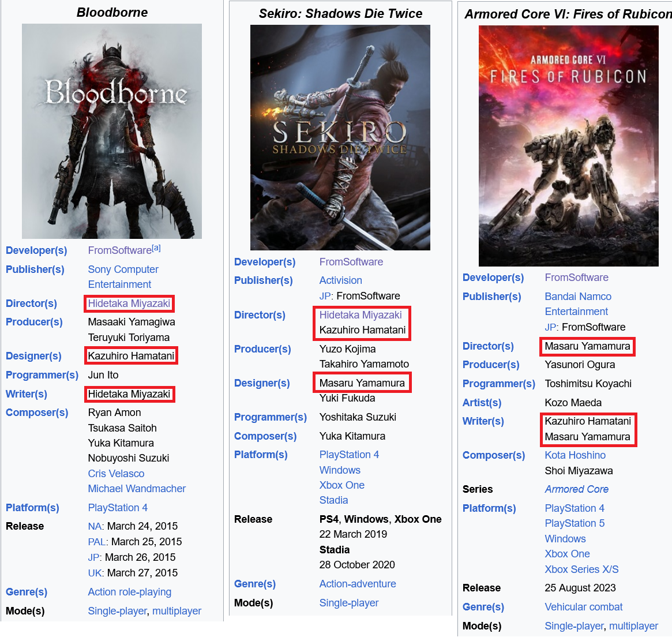Open Cris Velasco composer link
Viewport: 672px width, 641px height.
tap(116, 474)
